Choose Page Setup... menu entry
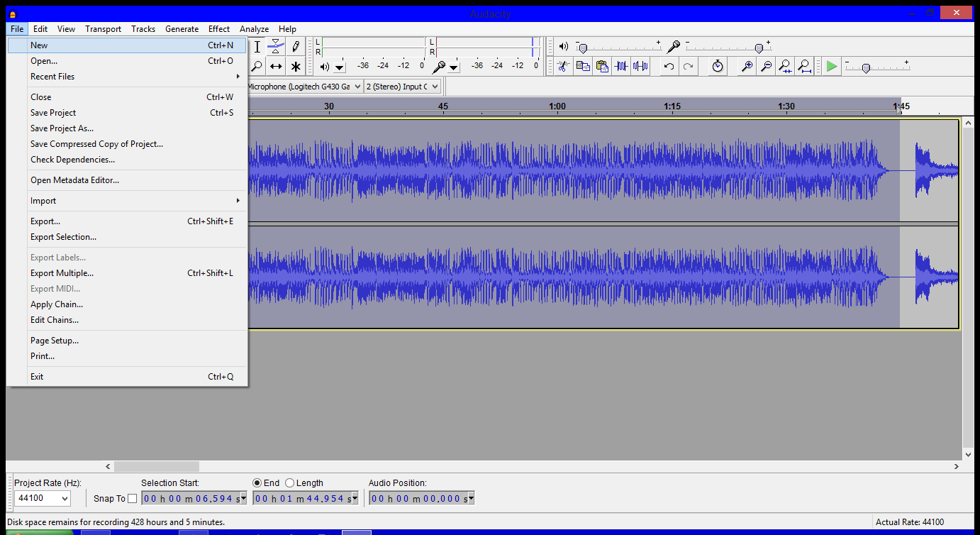The image size is (980, 535). tap(127, 341)
